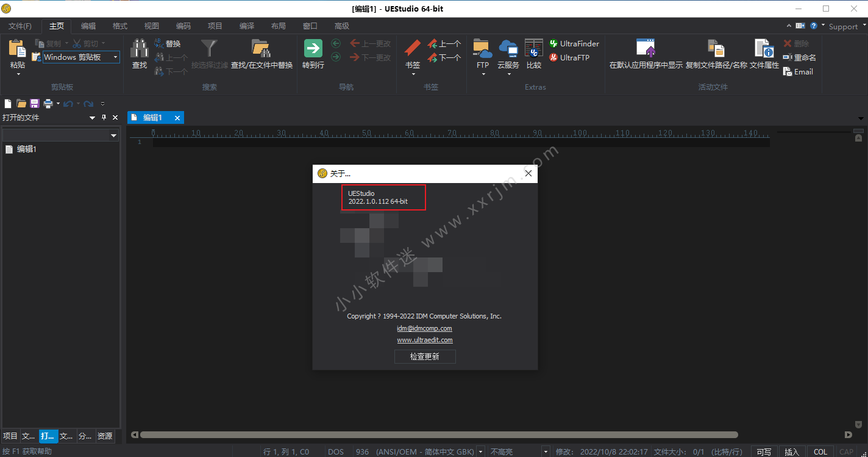Click the 书签 (Bookmark) ribbon icon
The width and height of the screenshot is (868, 457).
[x=413, y=49]
